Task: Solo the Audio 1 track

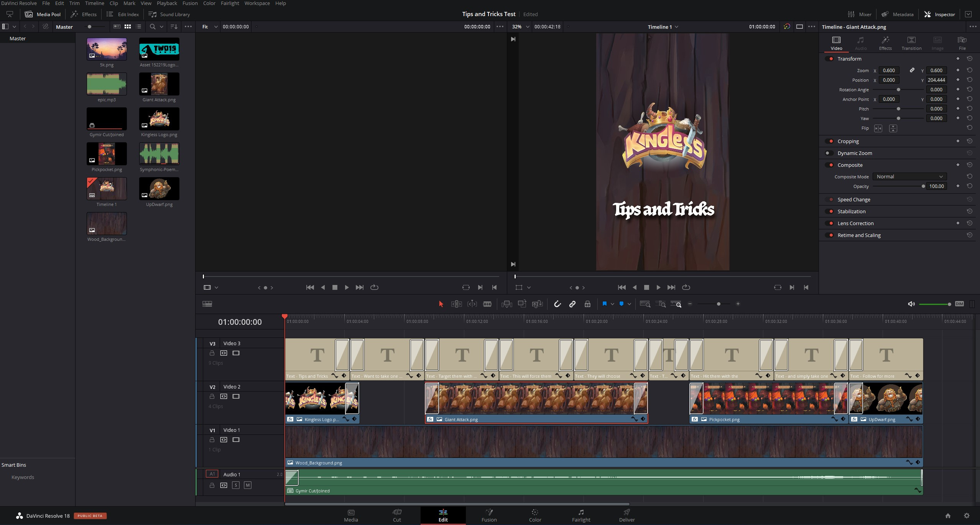Action: pos(236,485)
